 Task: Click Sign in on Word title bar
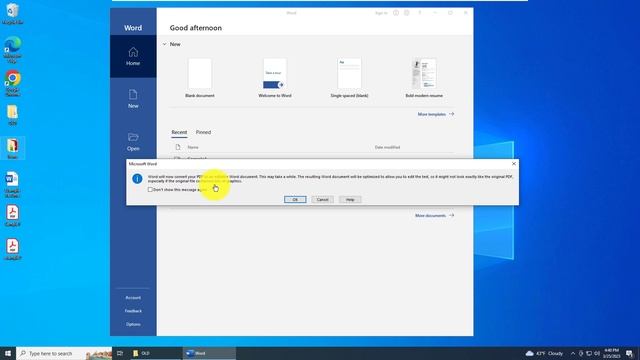(381, 13)
